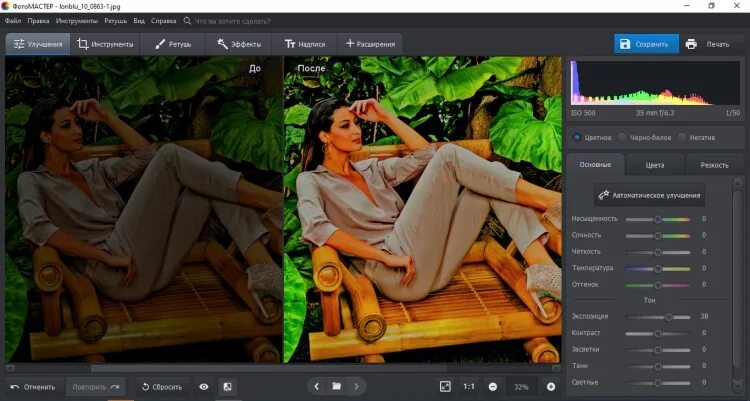Click the magic wand auto-enhance icon

pyautogui.click(x=604, y=195)
